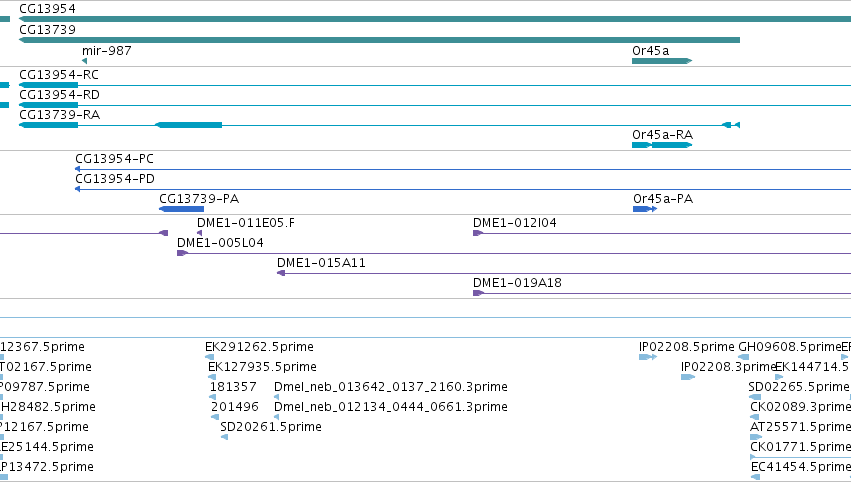Click the EK291262.5prime EST glyph
The width and height of the screenshot is (851, 482).
coord(209,357)
